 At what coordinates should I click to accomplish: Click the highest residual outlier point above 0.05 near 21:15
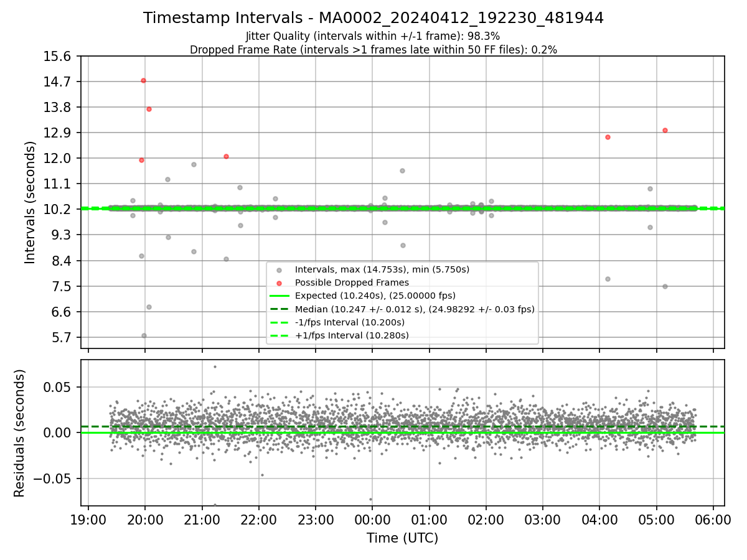[215, 366]
